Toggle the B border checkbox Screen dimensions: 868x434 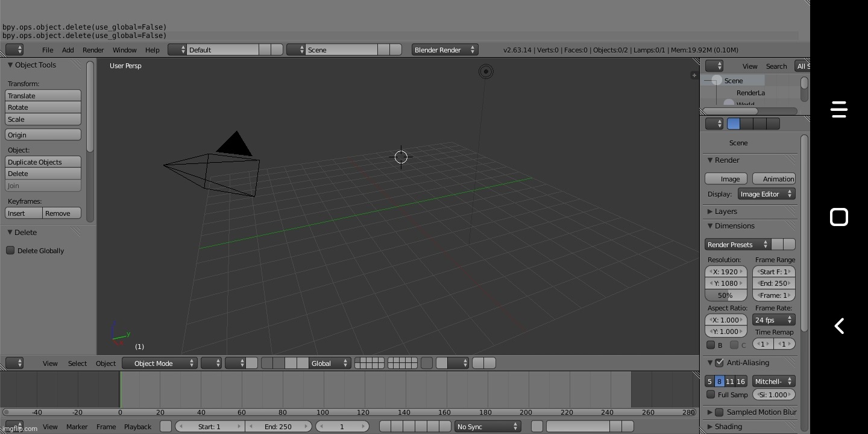click(x=711, y=345)
